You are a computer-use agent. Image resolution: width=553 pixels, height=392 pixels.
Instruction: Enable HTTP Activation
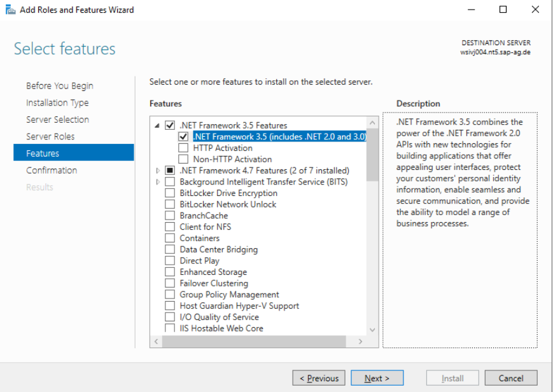(183, 148)
